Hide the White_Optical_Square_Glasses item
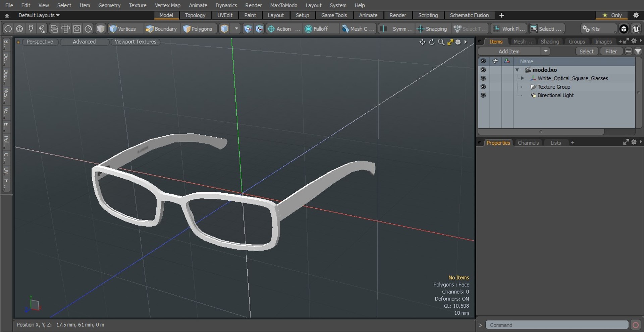This screenshot has height=332, width=644. [x=483, y=78]
